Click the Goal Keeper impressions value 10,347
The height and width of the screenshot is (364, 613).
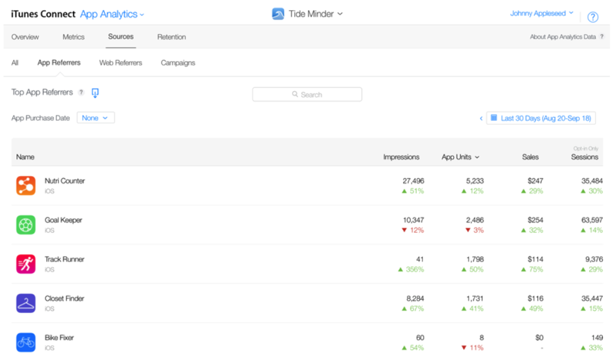413,220
